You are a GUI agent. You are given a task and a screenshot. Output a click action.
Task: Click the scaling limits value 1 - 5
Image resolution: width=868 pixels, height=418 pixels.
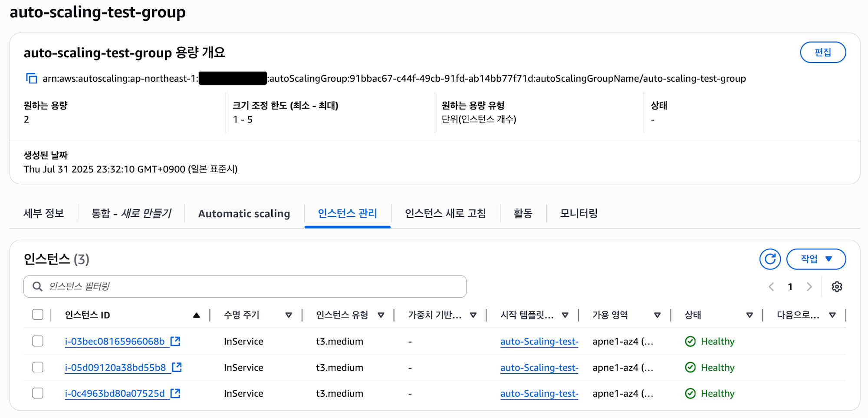tap(243, 119)
